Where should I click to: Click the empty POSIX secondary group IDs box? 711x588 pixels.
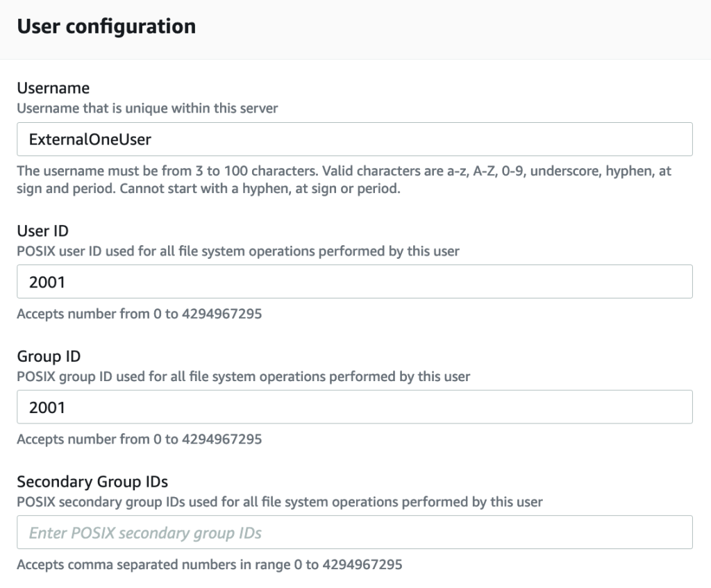click(x=354, y=532)
